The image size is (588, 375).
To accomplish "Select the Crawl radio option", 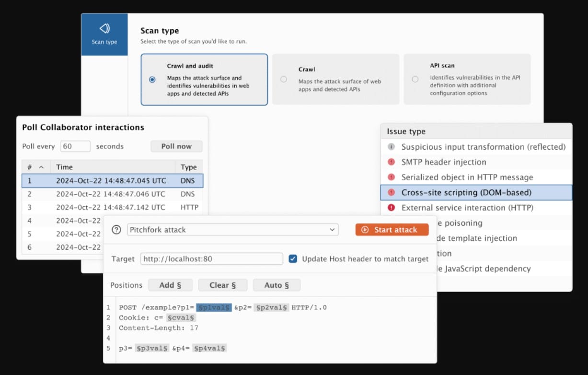I will [x=284, y=79].
